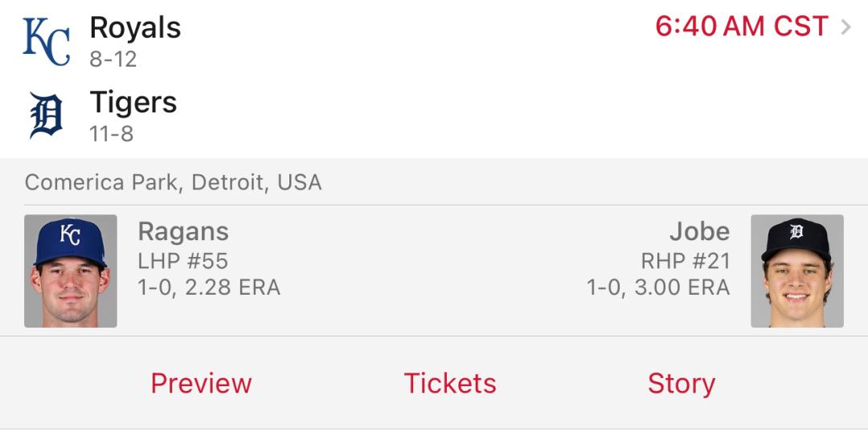The width and height of the screenshot is (868, 436).
Task: Select the Tigers team name
Action: coord(133,103)
